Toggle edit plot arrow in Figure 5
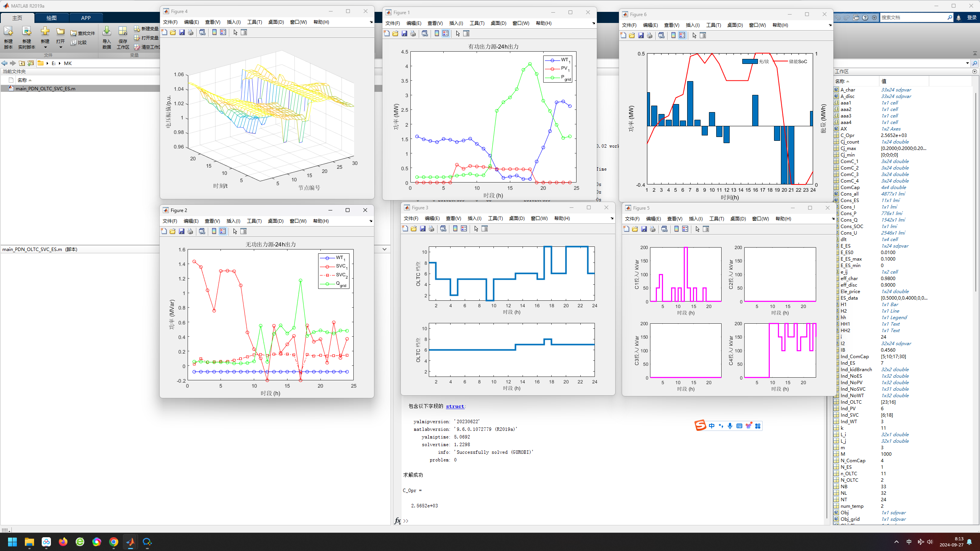This screenshot has height=551, width=980. [x=697, y=229]
